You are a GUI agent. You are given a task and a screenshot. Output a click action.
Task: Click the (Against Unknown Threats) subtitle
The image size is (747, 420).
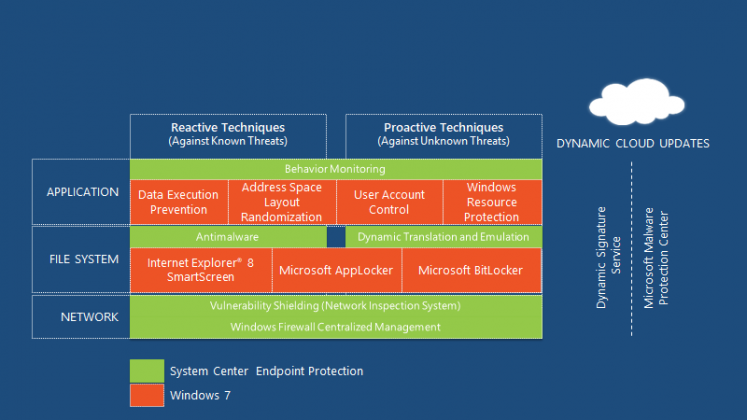click(444, 141)
